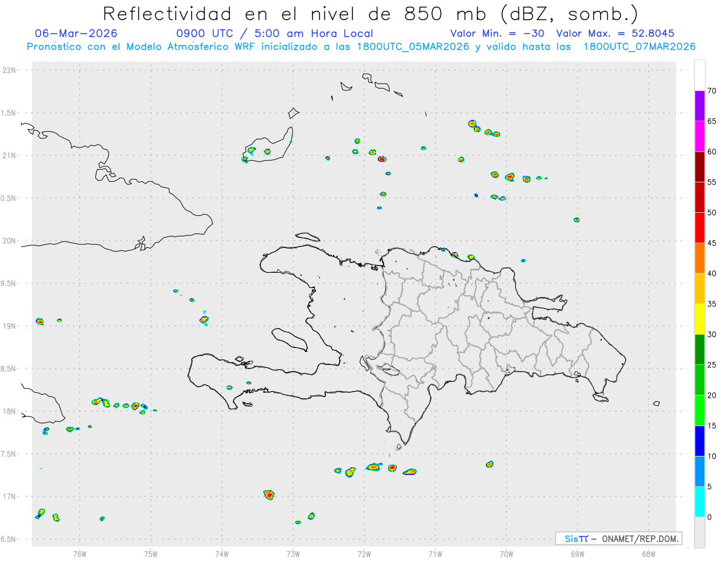Click the magenta 60–65 dBZ color swatch

tap(699, 136)
